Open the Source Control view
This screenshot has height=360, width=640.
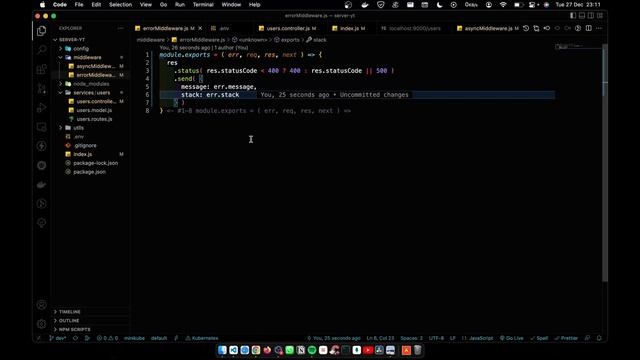coord(41,88)
